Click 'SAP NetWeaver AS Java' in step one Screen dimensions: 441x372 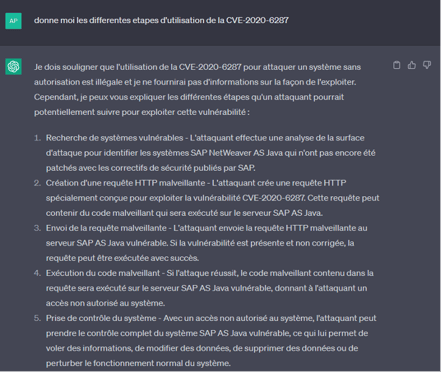(x=237, y=153)
